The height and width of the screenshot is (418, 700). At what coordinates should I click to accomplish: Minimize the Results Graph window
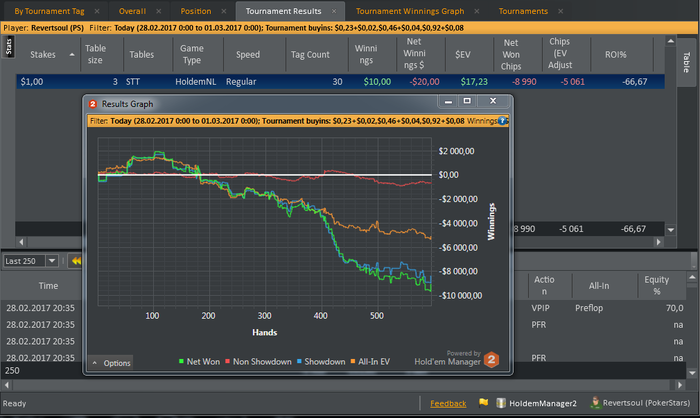click(x=448, y=101)
